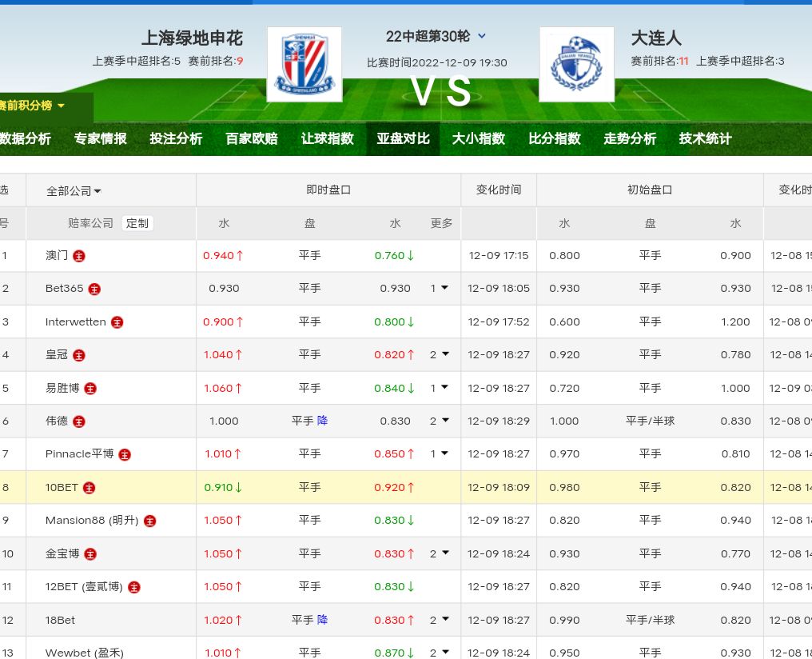Expand more odds for Bet365 row
The height and width of the screenshot is (659, 812).
pyautogui.click(x=440, y=288)
